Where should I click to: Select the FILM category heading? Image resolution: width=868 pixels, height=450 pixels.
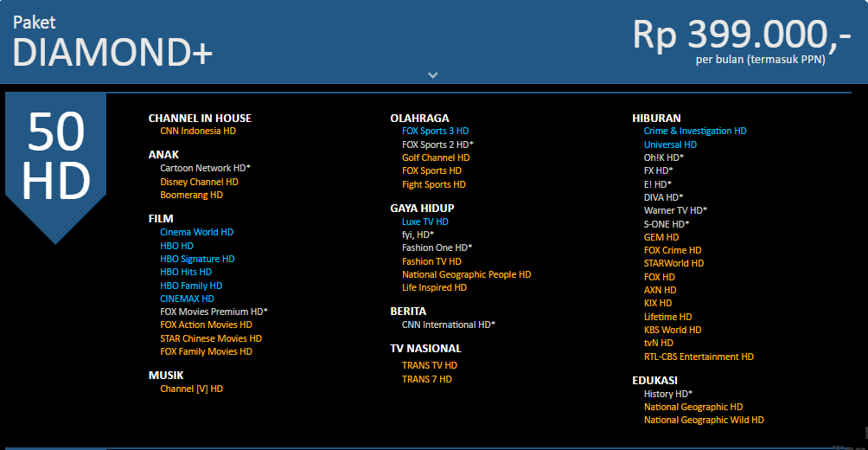click(161, 219)
